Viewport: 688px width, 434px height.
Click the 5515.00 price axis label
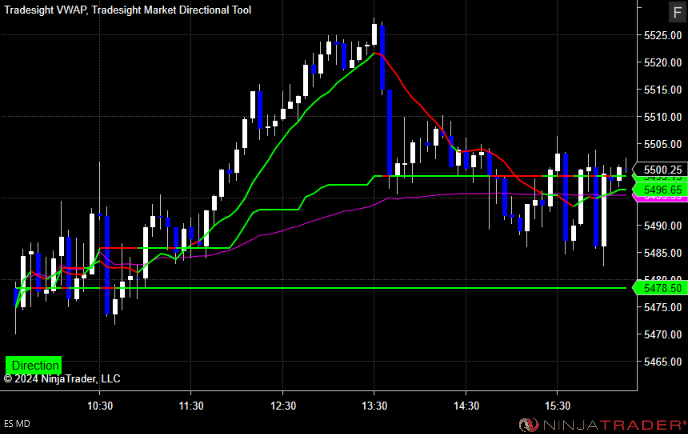[663, 90]
